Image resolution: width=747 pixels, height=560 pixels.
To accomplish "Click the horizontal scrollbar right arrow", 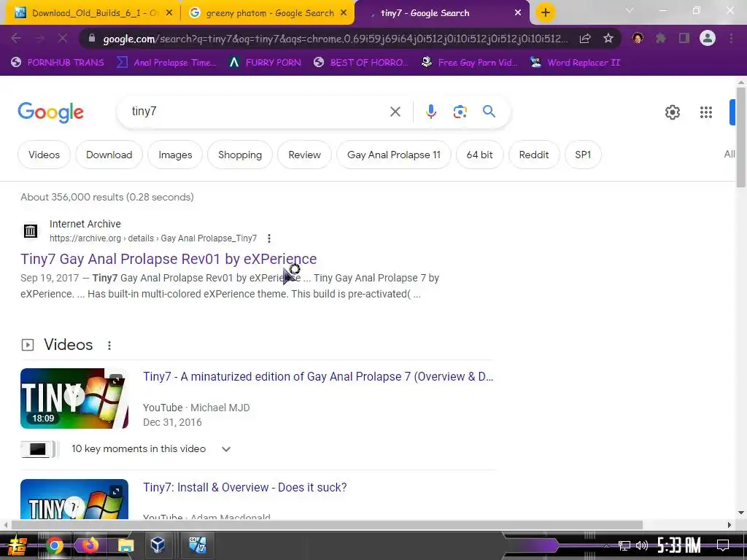I will point(729,525).
